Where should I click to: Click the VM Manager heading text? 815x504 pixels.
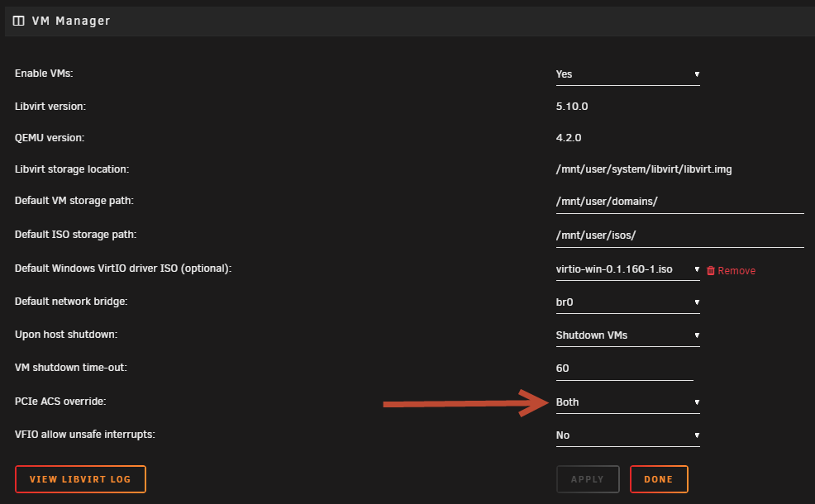click(71, 21)
